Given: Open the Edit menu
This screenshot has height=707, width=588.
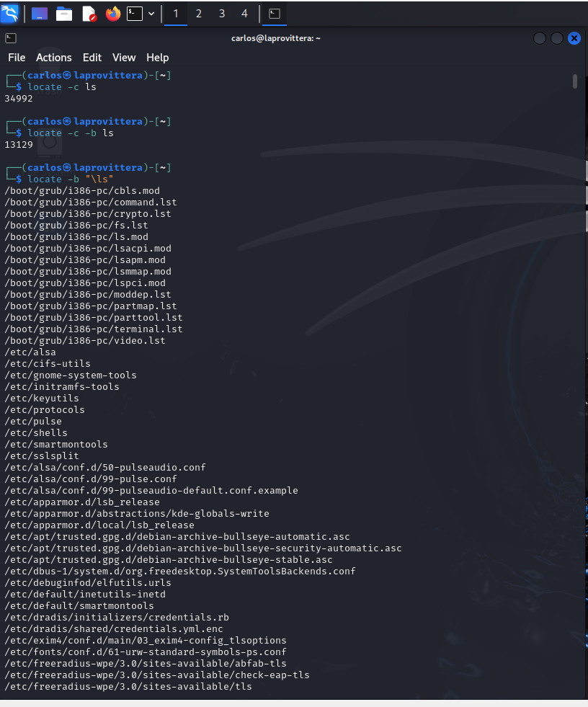Looking at the screenshot, I should 92,58.
